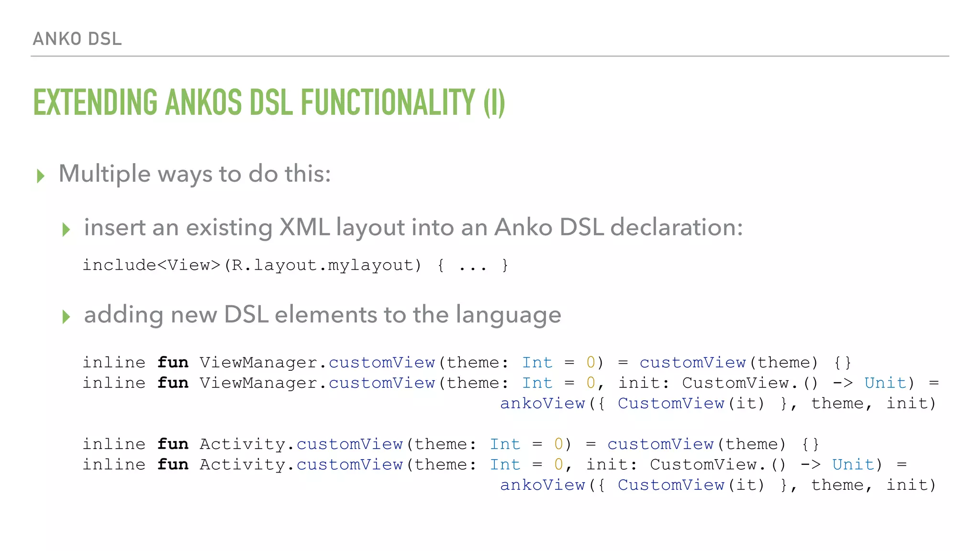
Task: Click the first 'inline fun Activity.customView' code line
Action: (x=451, y=444)
